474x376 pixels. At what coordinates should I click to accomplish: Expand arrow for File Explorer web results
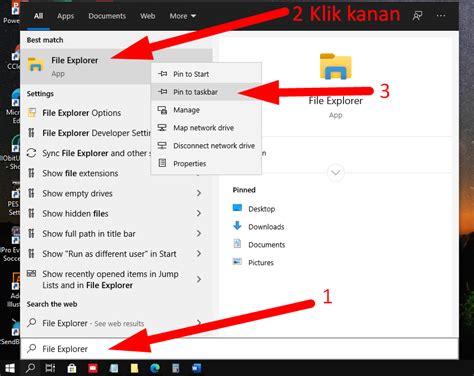(199, 323)
